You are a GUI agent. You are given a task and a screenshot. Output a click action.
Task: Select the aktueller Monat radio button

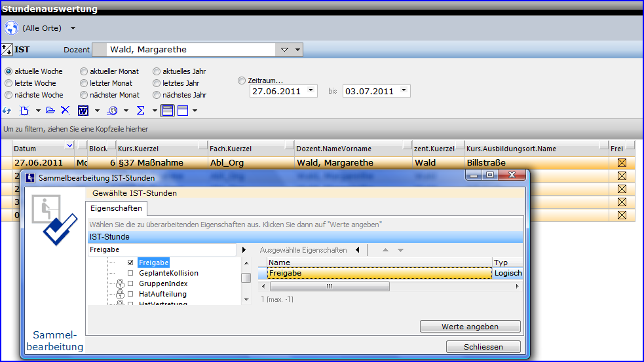pos(84,71)
